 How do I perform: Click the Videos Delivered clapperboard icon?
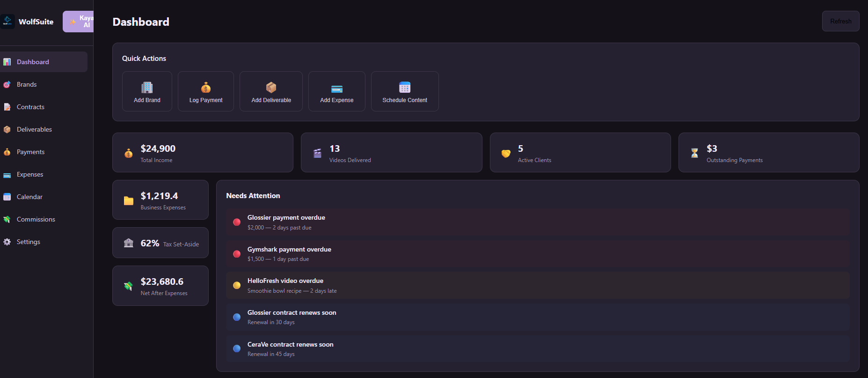pos(317,153)
